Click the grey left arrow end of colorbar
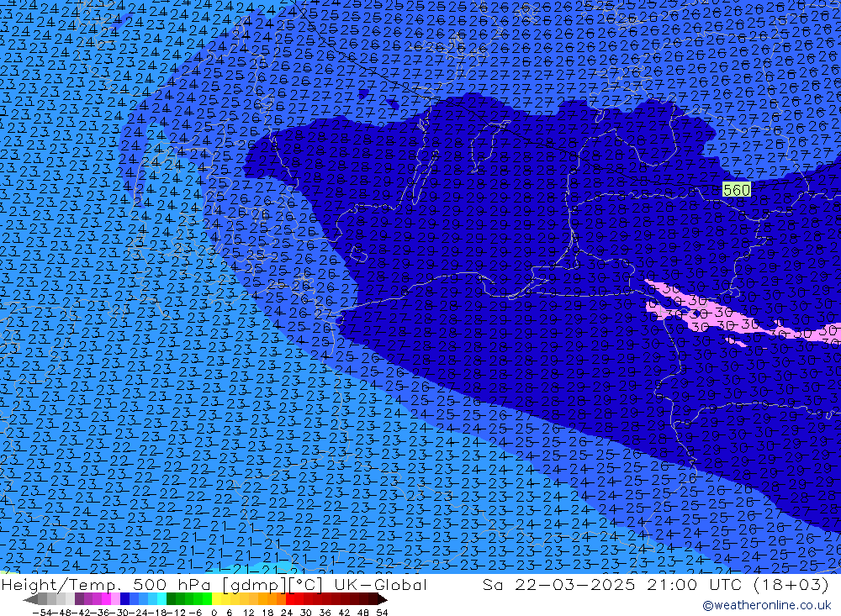 coord(30,600)
